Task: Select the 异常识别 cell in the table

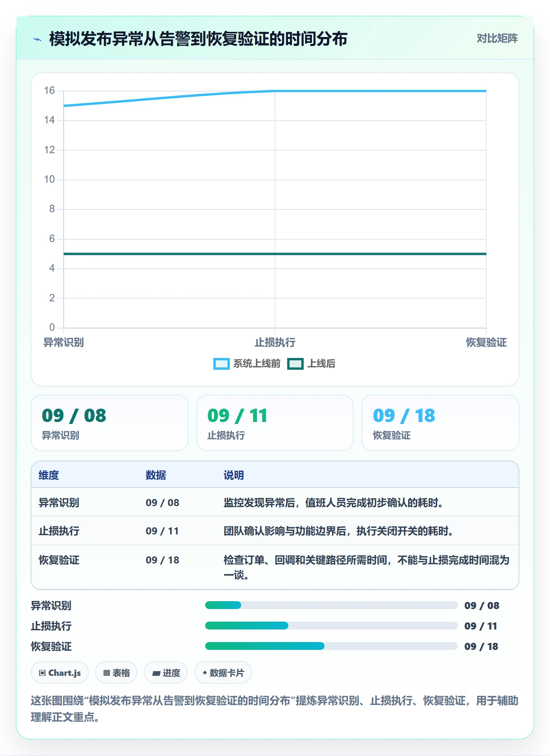Action: pyautogui.click(x=59, y=503)
